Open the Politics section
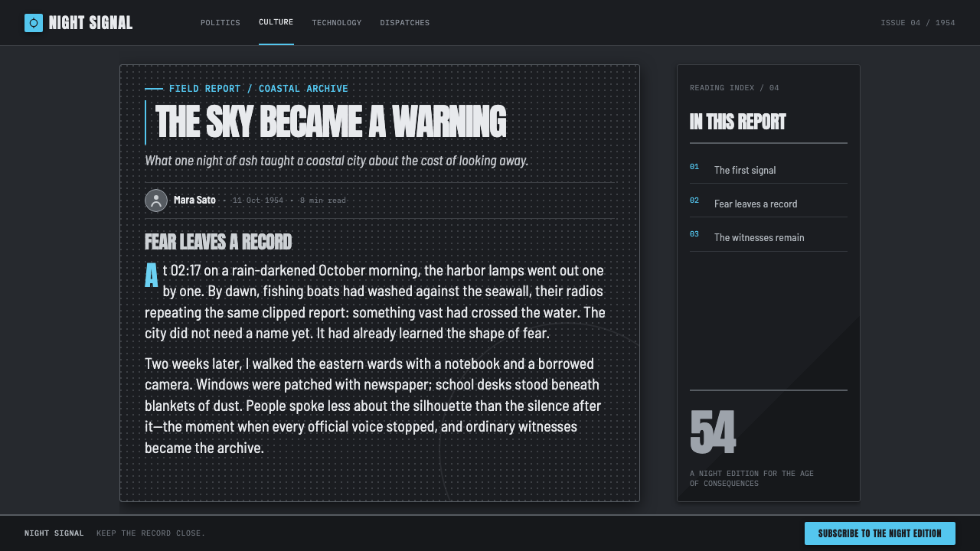 220,23
